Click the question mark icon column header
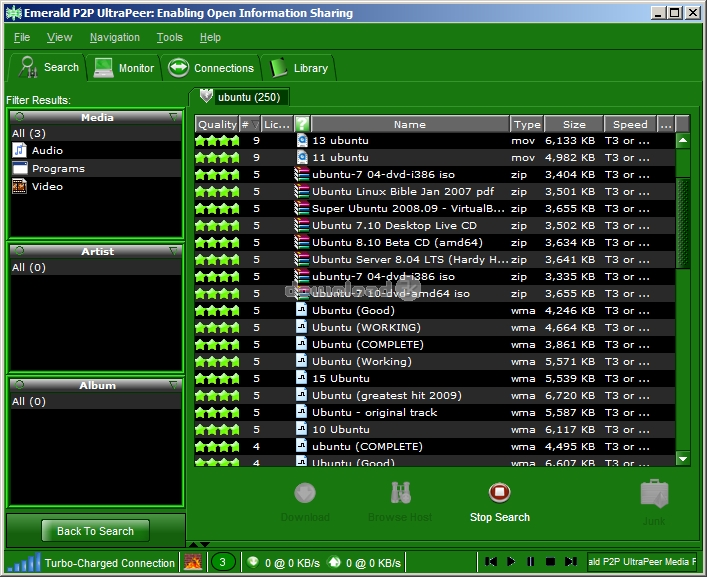Screen dimensions: 707x577 302,124
